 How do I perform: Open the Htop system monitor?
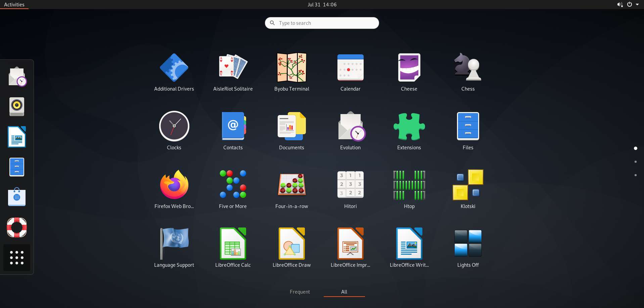(409, 185)
